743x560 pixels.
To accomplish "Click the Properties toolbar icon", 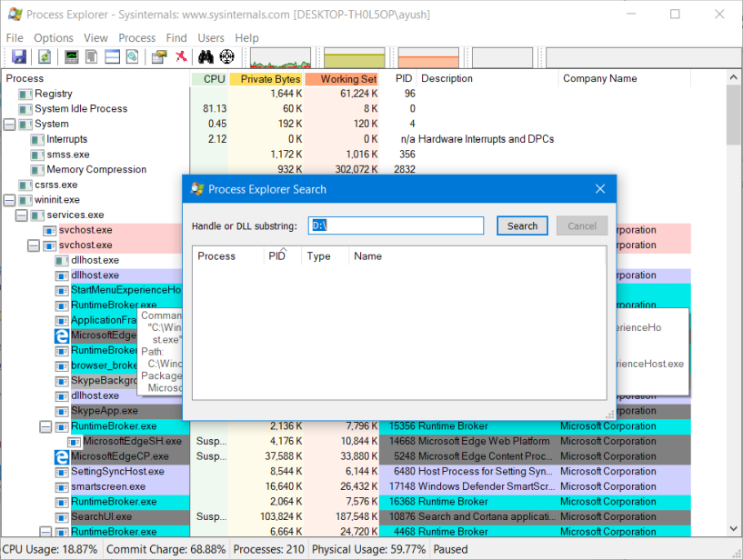I will 159,57.
